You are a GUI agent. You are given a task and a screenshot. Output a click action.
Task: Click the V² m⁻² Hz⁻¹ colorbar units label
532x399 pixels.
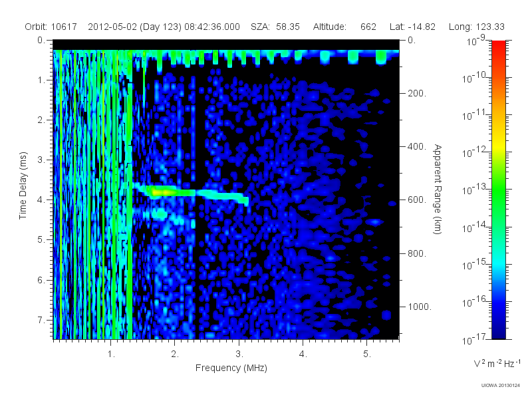click(x=497, y=363)
